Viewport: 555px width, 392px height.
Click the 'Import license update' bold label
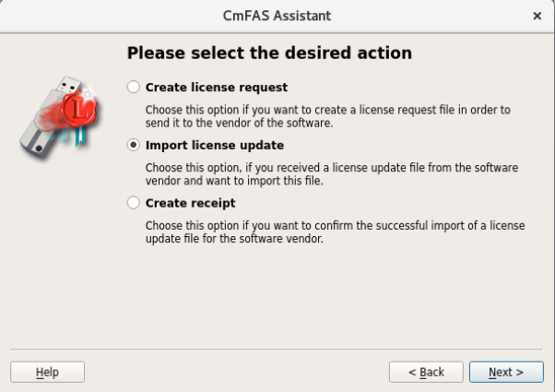[x=215, y=145]
